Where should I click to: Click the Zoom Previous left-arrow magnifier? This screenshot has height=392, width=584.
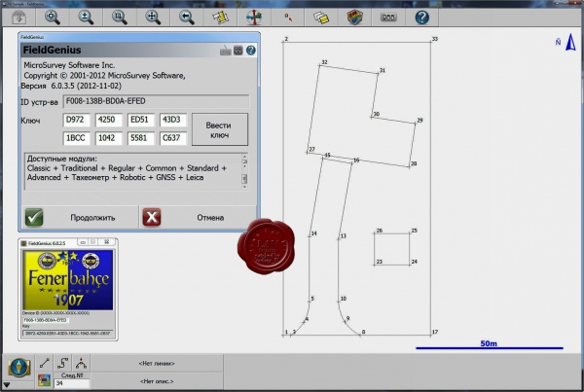187,18
